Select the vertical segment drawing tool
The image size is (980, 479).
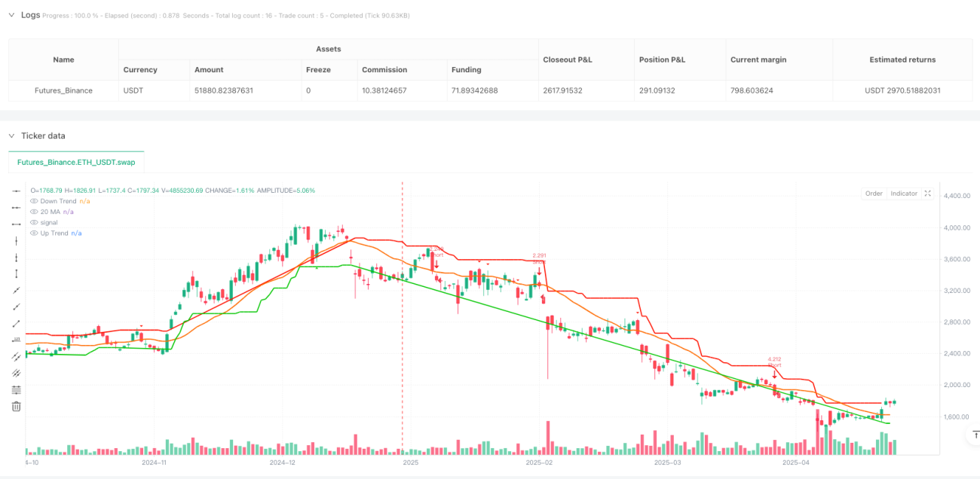(x=17, y=274)
